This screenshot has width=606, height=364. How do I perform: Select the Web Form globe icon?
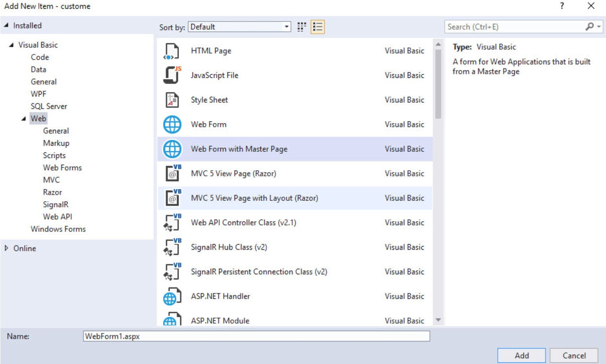pos(172,125)
